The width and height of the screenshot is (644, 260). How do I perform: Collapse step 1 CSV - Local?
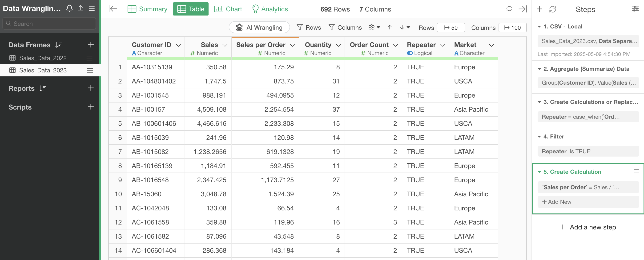[539, 27]
